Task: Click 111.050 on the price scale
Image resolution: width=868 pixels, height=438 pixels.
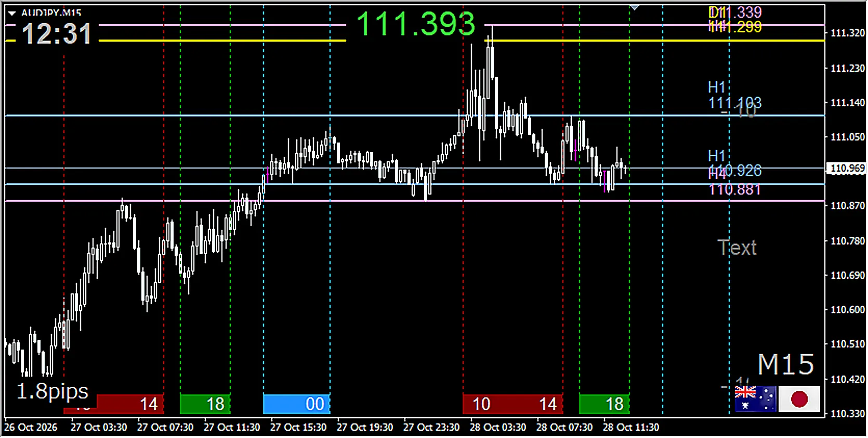Action: click(x=847, y=137)
